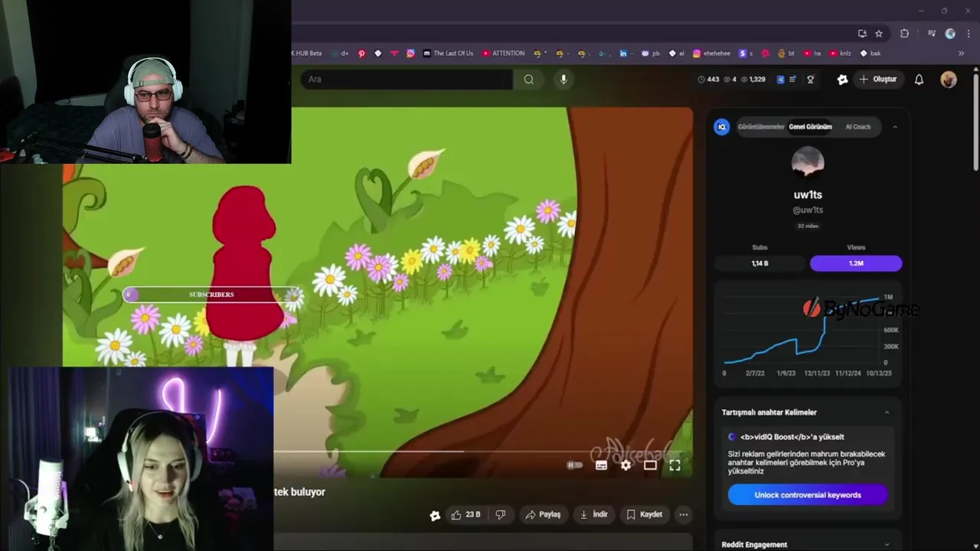The image size is (980, 551).
Task: Open The Last Of Us bookmark
Action: (x=448, y=54)
